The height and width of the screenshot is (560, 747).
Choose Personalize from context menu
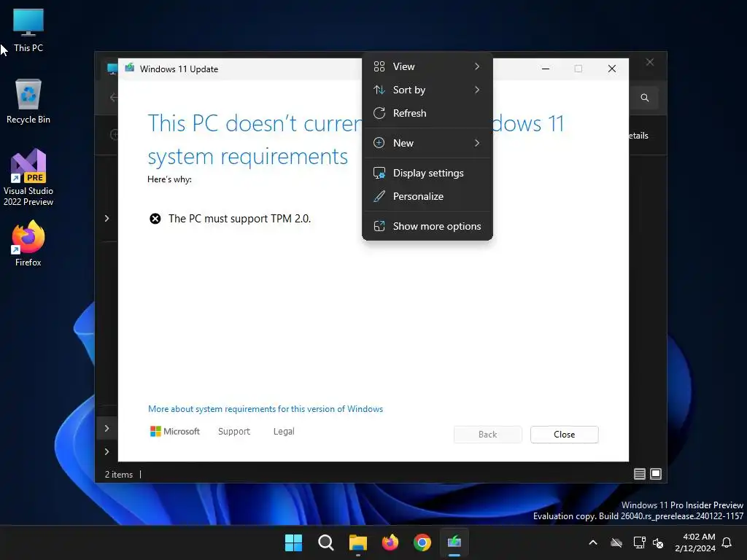pos(427,196)
